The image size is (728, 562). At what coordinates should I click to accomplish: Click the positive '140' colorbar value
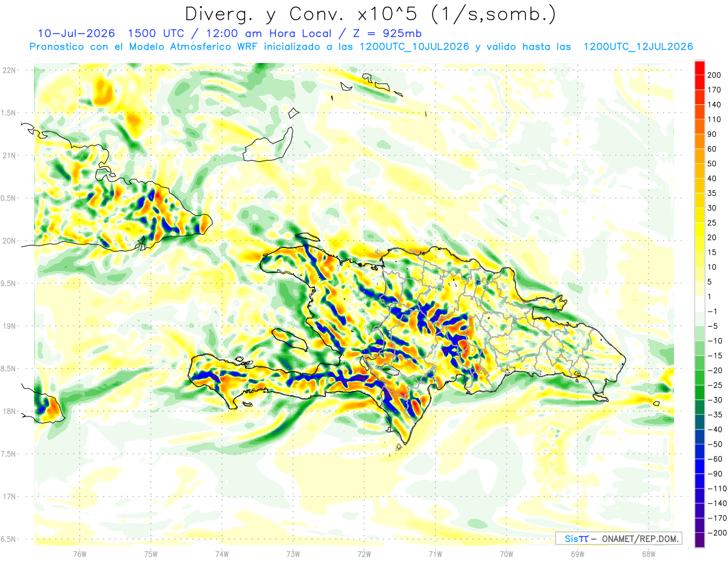pos(715,105)
